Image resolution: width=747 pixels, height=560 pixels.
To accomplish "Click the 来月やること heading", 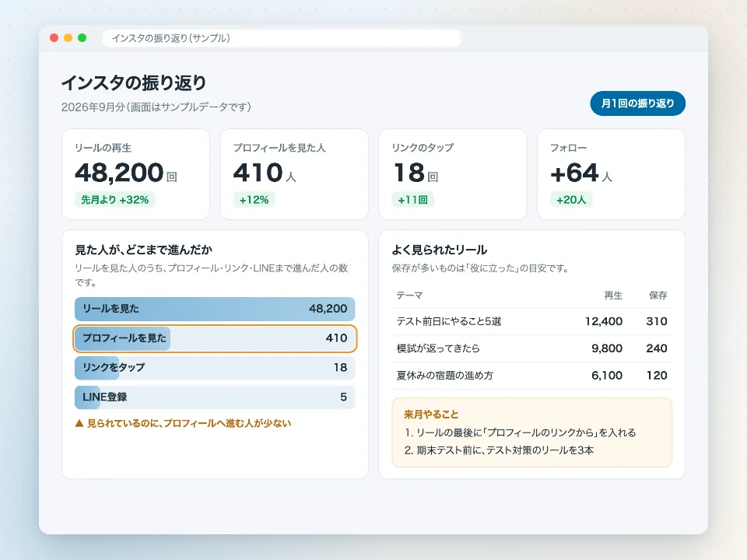I will coord(431,415).
